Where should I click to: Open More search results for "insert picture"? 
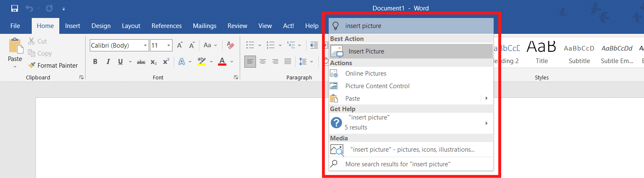411,164
